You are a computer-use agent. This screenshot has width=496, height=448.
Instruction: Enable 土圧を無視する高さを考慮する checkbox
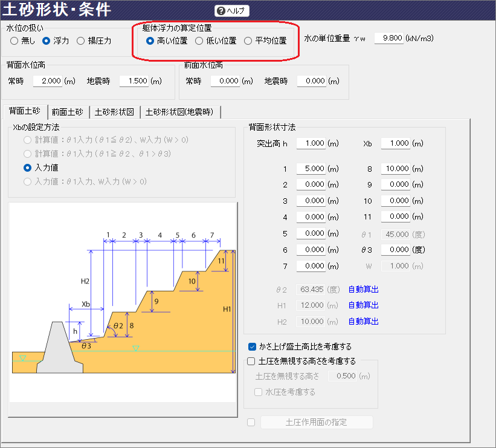pyautogui.click(x=252, y=362)
